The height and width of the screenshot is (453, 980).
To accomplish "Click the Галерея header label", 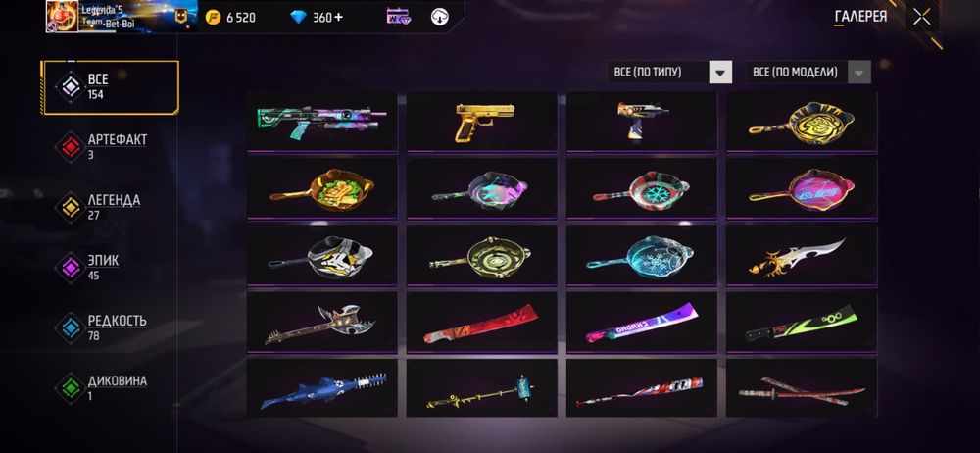I will pos(860,17).
